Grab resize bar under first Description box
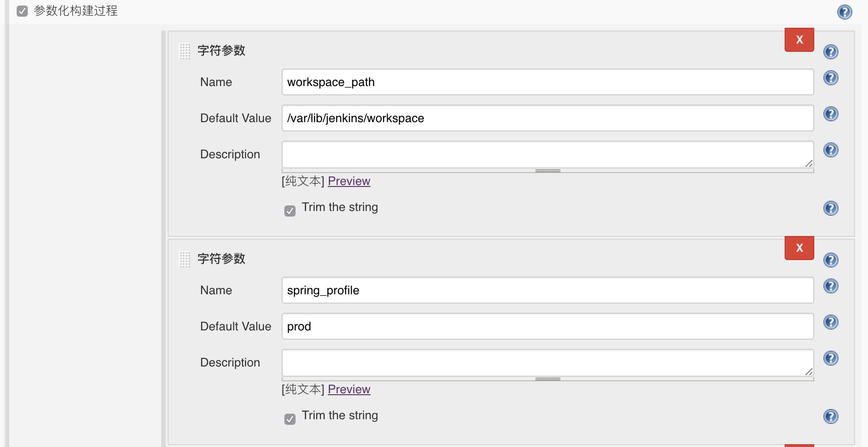Viewport: 868px width, 447px height. 547,171
